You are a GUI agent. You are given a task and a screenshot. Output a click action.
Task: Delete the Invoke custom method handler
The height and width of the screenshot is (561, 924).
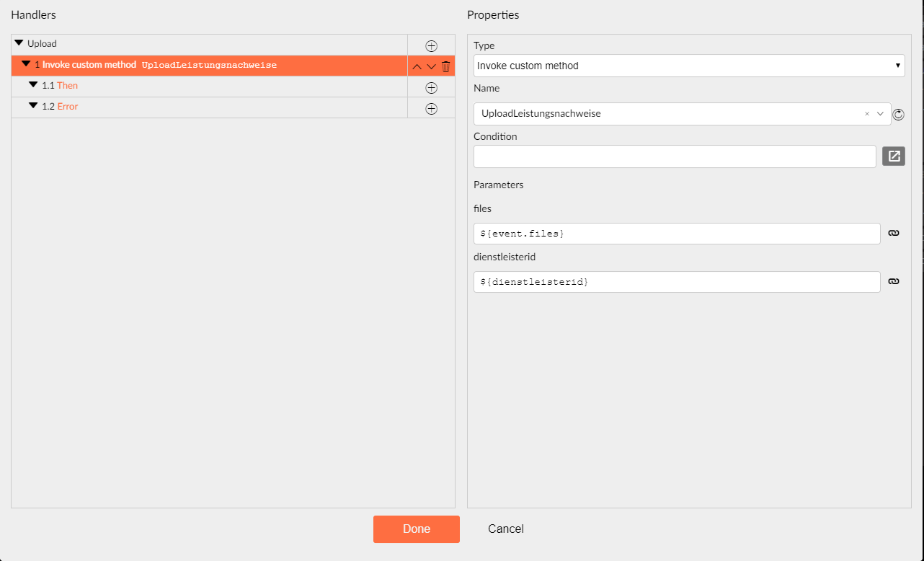445,66
